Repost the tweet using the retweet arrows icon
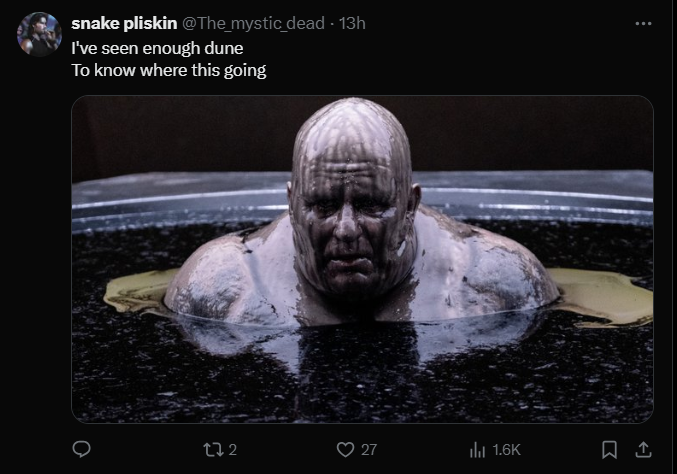The height and width of the screenshot is (474, 677). pyautogui.click(x=213, y=450)
